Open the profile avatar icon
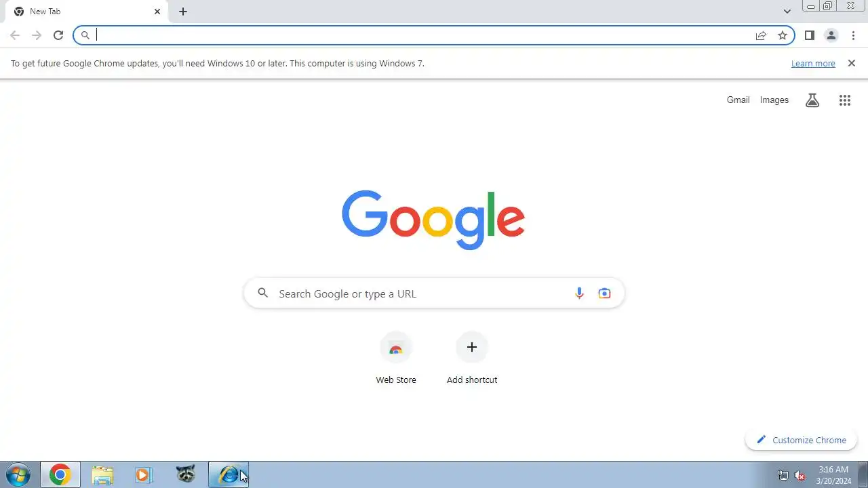868x488 pixels. pyautogui.click(x=831, y=35)
